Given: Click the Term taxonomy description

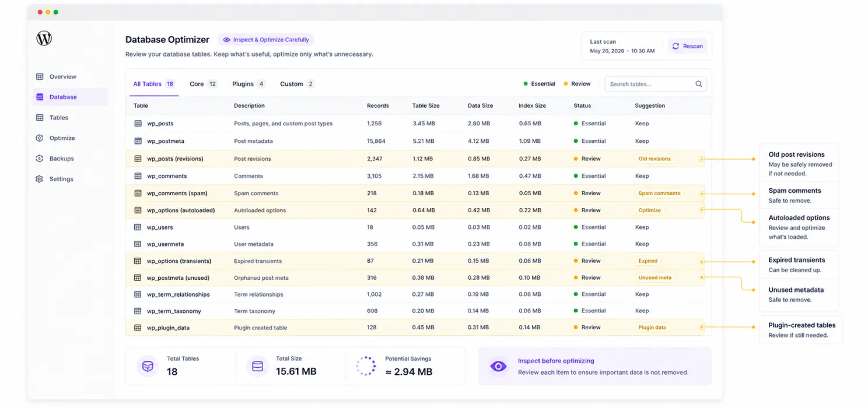Looking at the screenshot, I should tap(254, 311).
